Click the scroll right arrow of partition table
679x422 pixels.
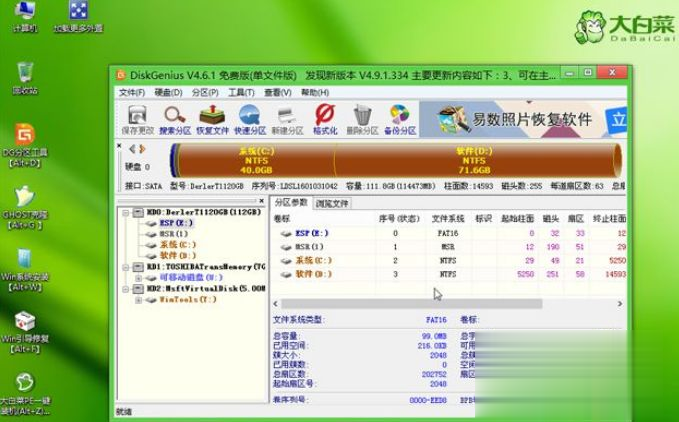[620, 304]
